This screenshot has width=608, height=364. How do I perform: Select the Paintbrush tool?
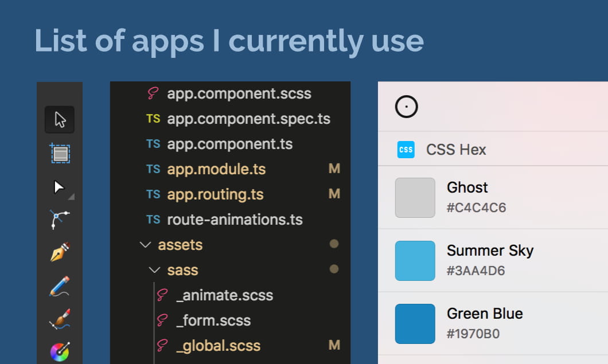[x=60, y=319]
